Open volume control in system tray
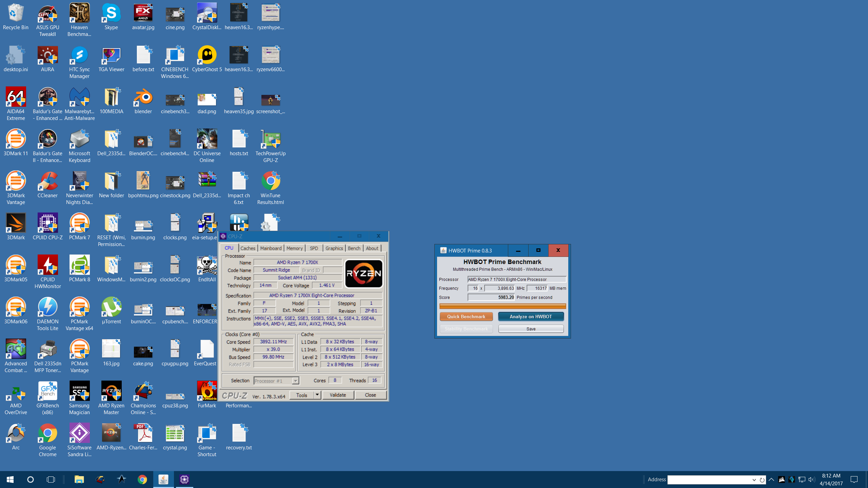868x488 pixels. tap(812, 480)
